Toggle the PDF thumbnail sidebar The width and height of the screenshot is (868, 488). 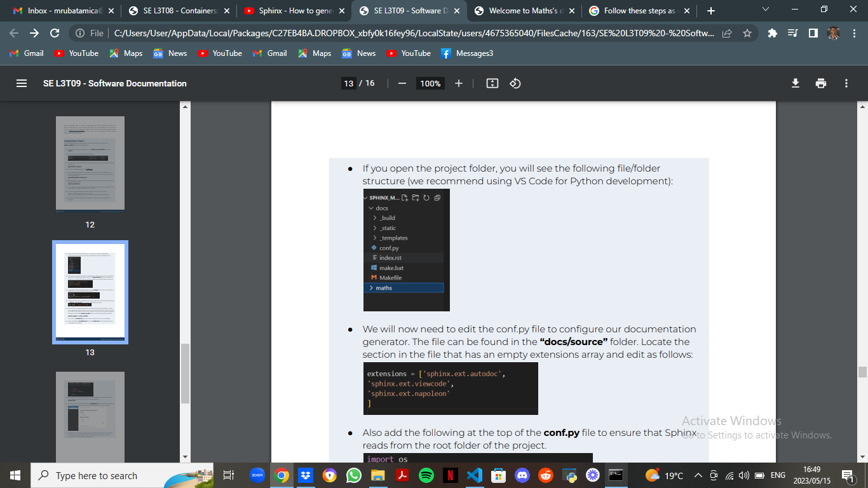pos(22,83)
